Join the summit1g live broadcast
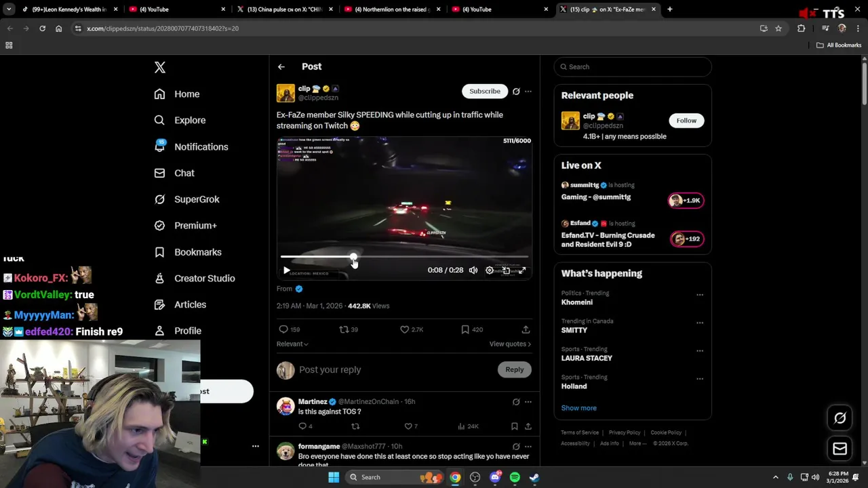Image resolution: width=868 pixels, height=488 pixels. tap(687, 200)
